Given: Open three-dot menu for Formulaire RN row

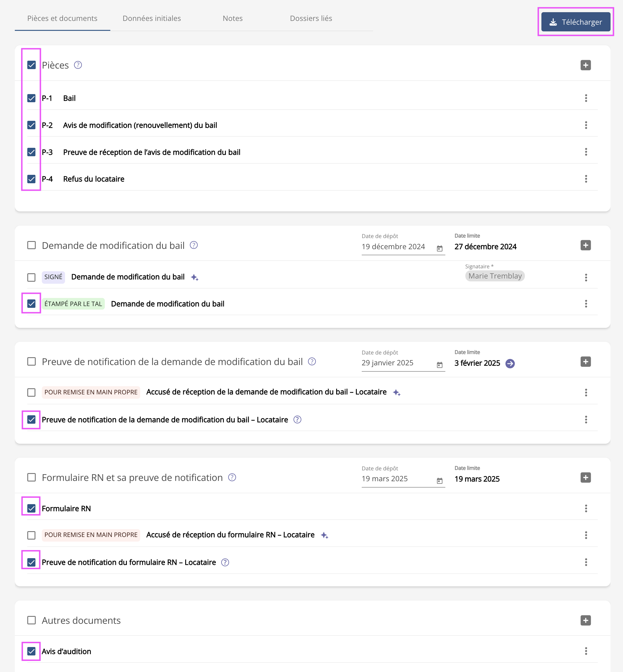Looking at the screenshot, I should [x=586, y=509].
